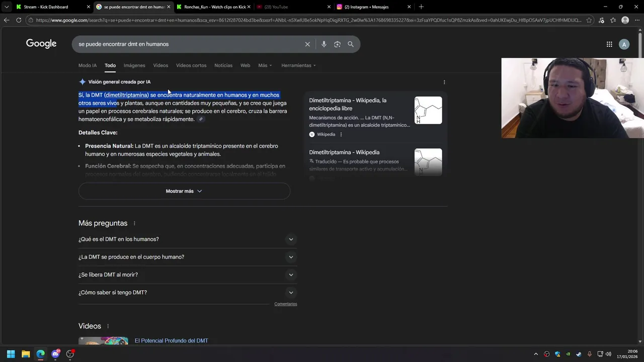644x362 pixels.
Task: Open Google Lens image search icon
Action: click(x=337, y=44)
